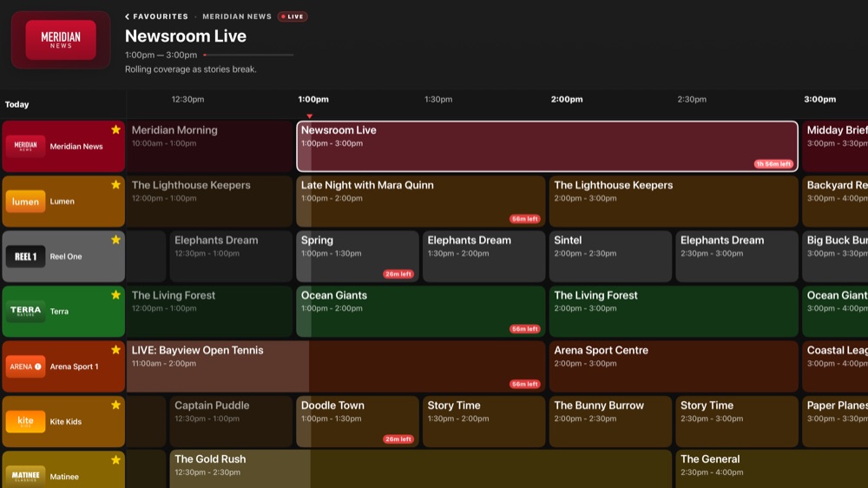
Task: Toggle favourite star on Reel One
Action: (x=115, y=240)
